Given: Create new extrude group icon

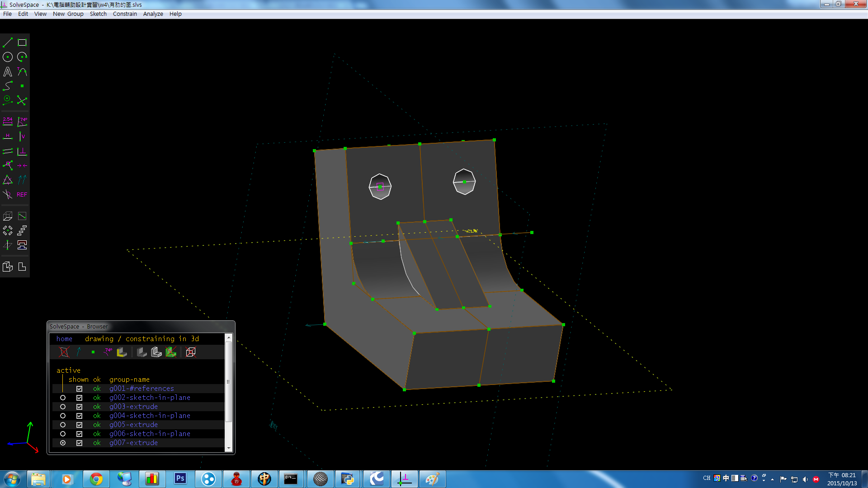Looking at the screenshot, I should coord(8,216).
